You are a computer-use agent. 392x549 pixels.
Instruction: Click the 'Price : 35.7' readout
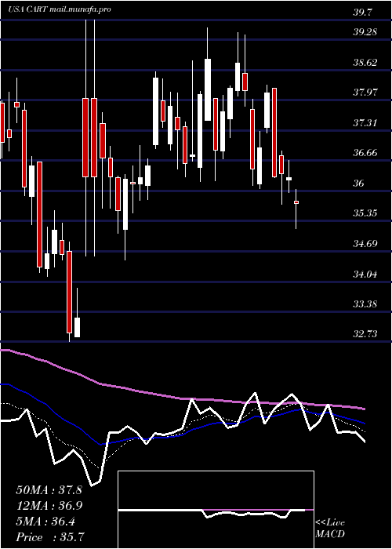click(49, 537)
